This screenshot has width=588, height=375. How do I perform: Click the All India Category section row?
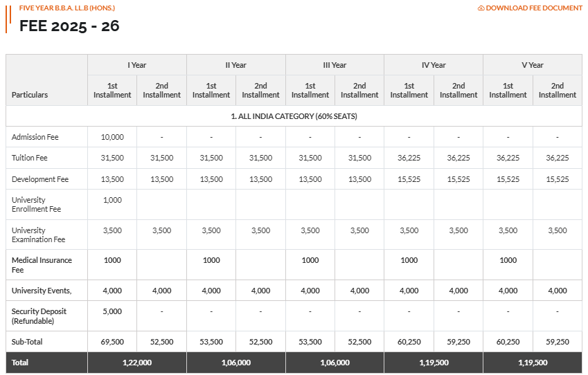coord(294,116)
